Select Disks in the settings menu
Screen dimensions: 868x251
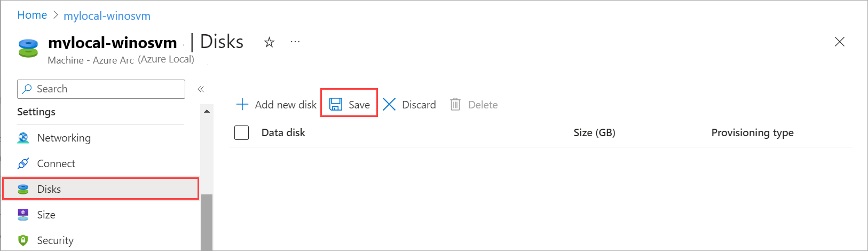(x=49, y=189)
